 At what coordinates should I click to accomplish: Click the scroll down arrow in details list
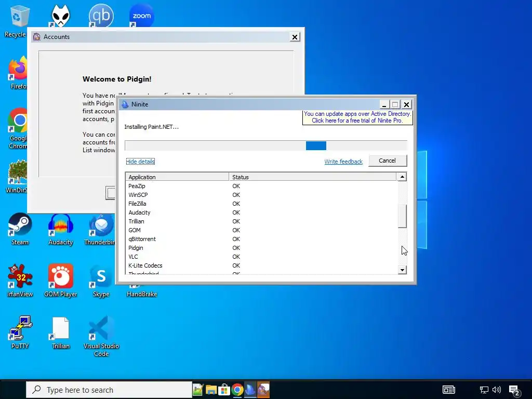coord(402,270)
